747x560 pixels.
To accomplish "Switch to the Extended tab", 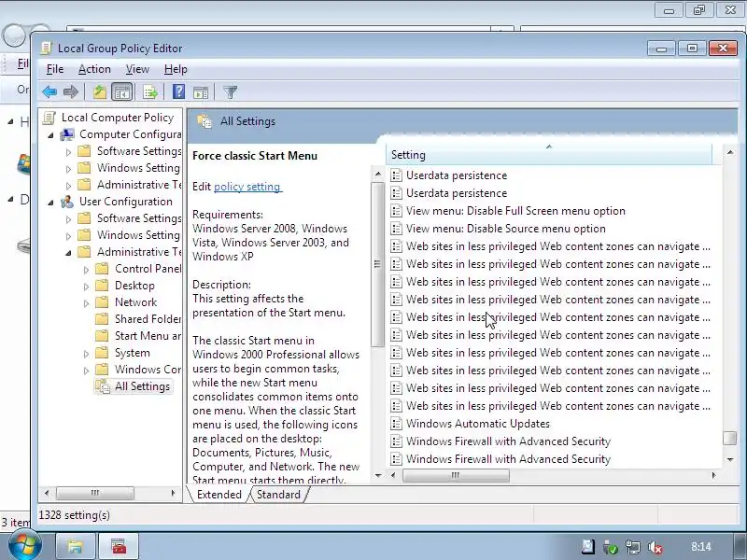I will tap(219, 495).
